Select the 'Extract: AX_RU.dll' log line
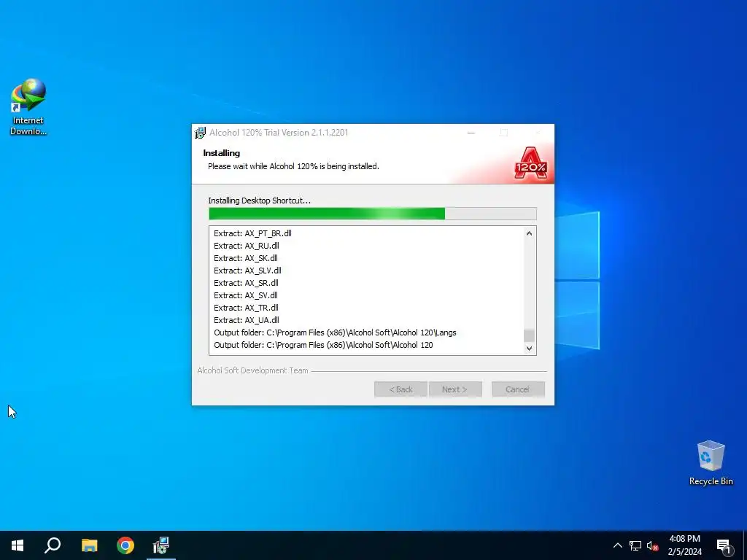747x560 pixels. click(x=247, y=246)
